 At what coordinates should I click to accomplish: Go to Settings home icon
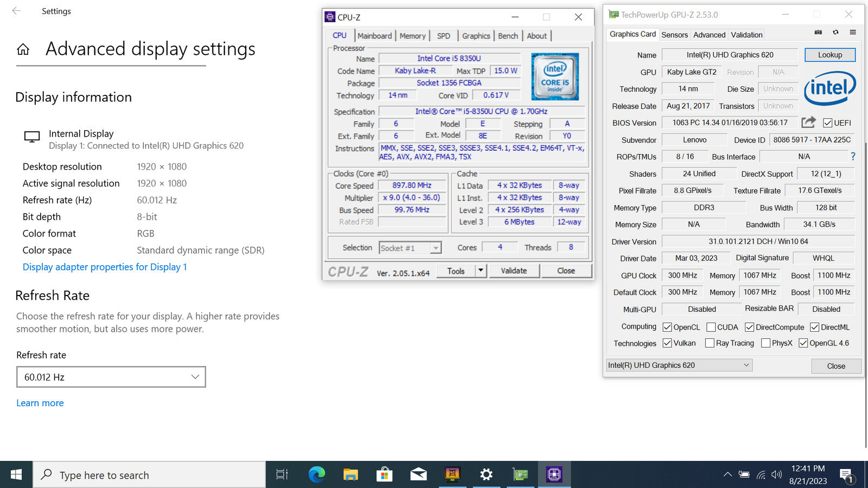(23, 50)
